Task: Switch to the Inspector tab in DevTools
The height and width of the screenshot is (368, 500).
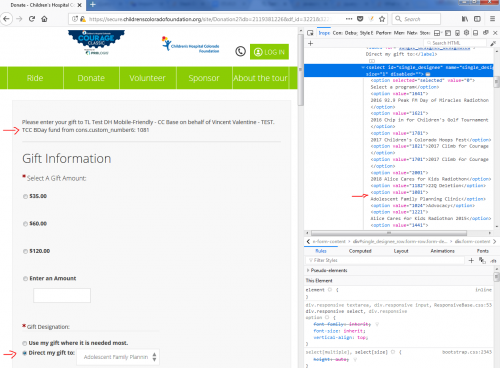Action: pos(324,33)
